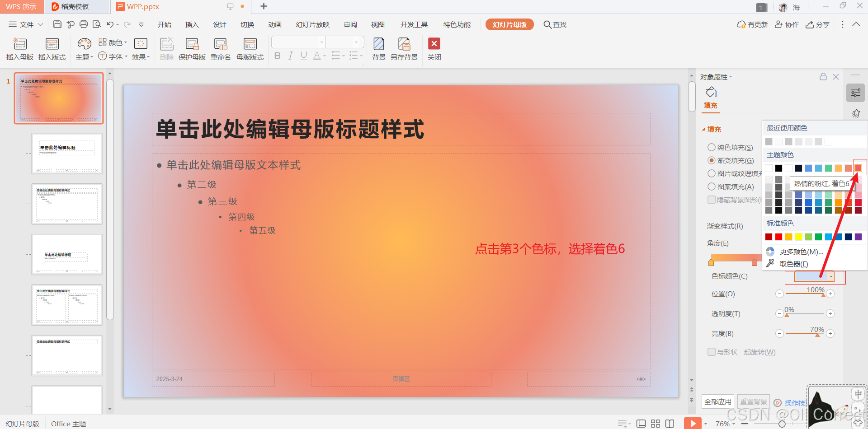Click the Bold B formatting icon

(x=278, y=56)
